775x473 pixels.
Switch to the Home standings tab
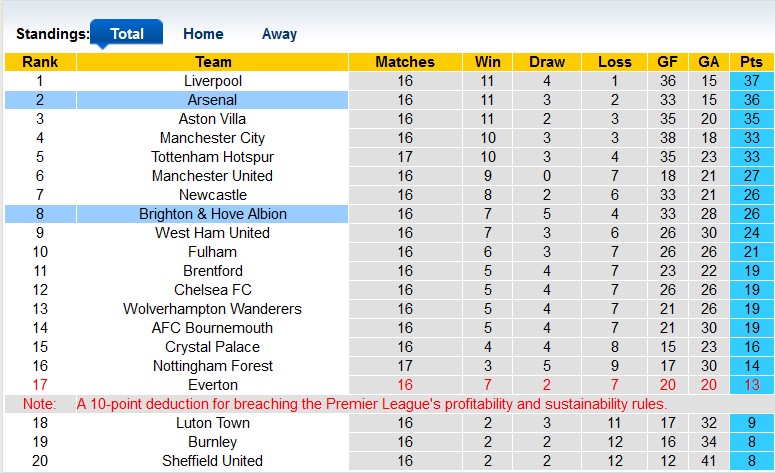point(203,33)
